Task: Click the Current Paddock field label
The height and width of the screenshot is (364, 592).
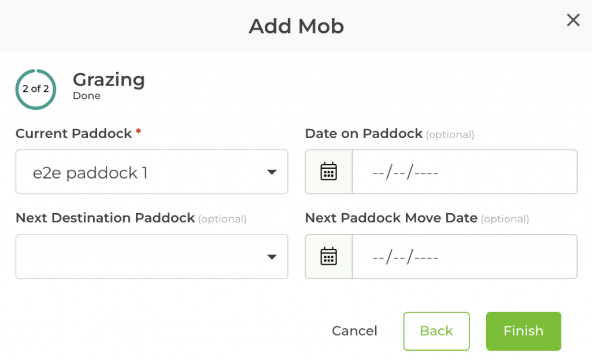Action: 74,133
